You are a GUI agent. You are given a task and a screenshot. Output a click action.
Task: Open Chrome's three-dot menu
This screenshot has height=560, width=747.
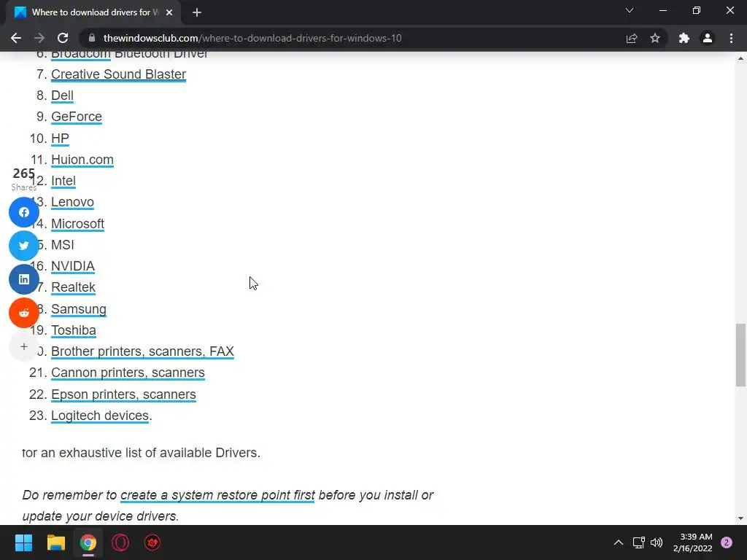pos(731,38)
